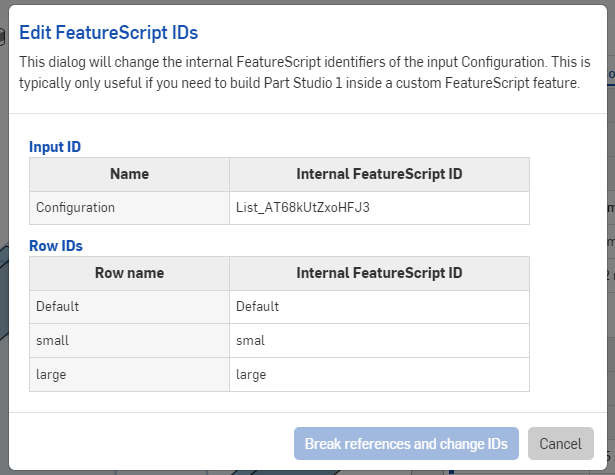The height and width of the screenshot is (475, 615).
Task: Click the Row IDs section heading
Action: 56,245
